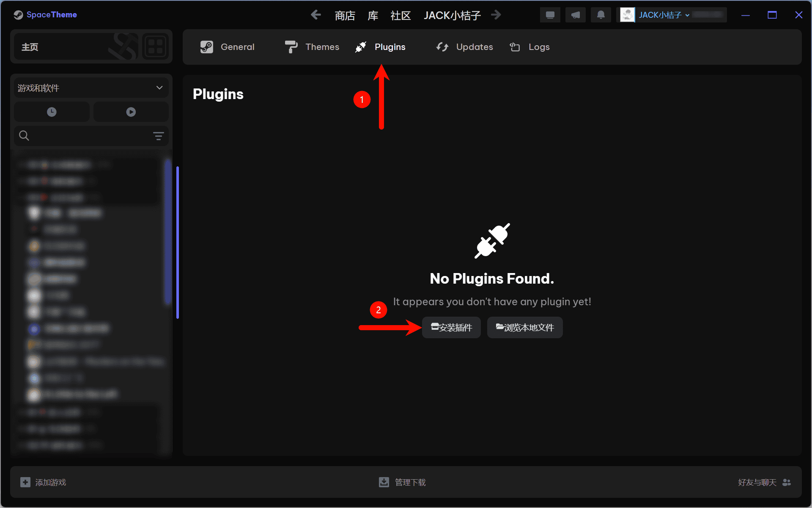Toggle the recent clock filter
812x508 pixels.
tap(52, 112)
